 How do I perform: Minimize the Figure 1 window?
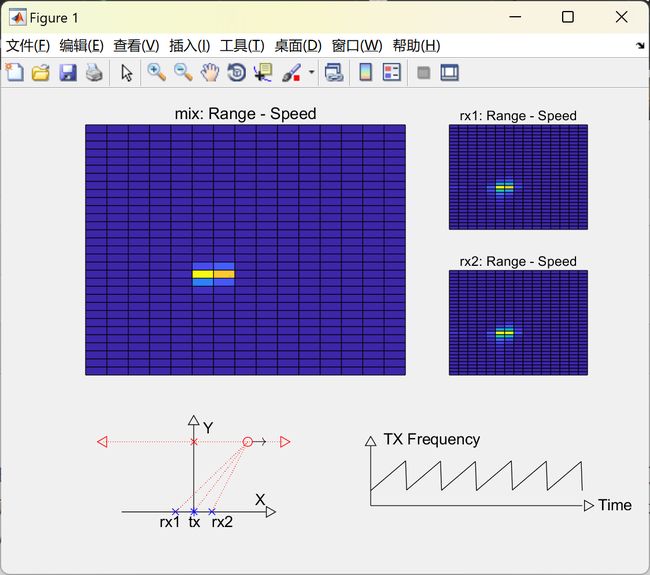[x=515, y=17]
